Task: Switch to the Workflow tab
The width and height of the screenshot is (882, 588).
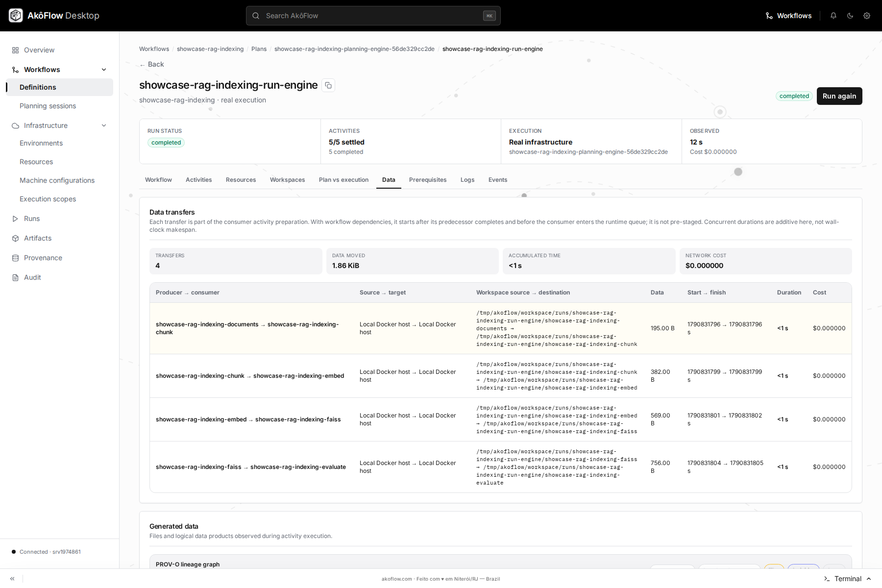Action: 158,180
